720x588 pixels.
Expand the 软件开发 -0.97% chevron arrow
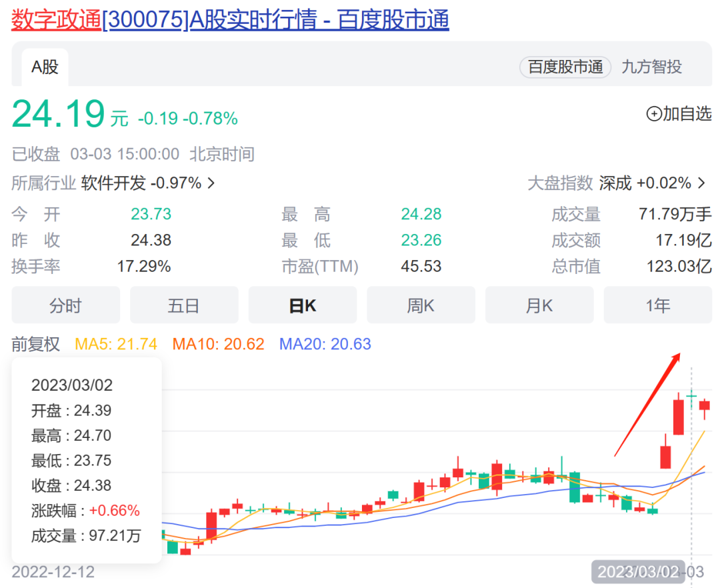coord(211,183)
